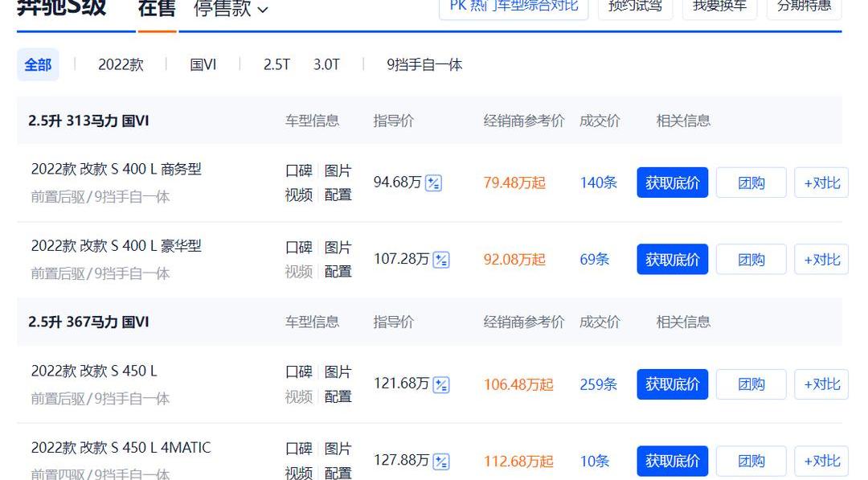Get lowest price for S 400 L 豪华型

click(x=673, y=260)
